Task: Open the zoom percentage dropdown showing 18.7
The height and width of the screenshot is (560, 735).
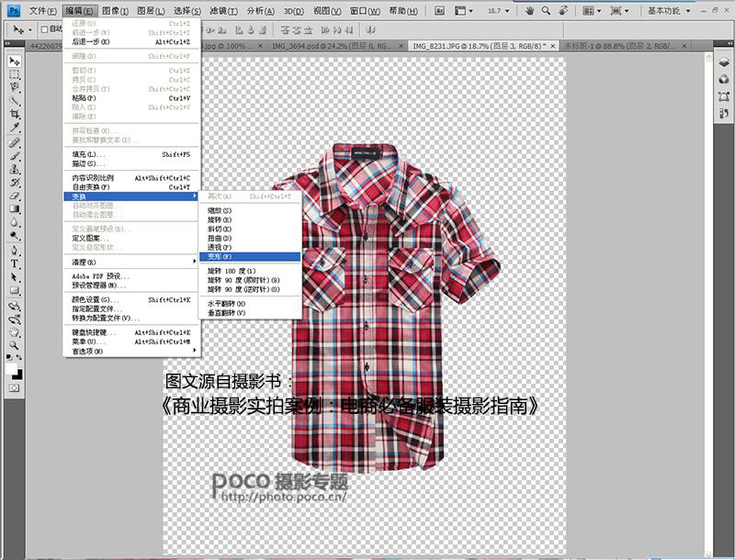Action: click(x=507, y=11)
